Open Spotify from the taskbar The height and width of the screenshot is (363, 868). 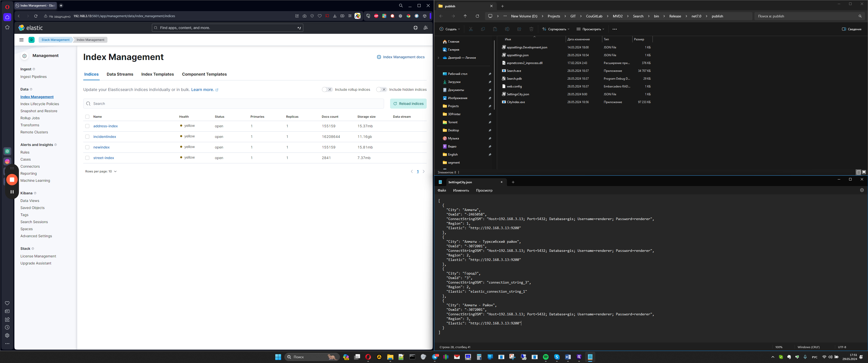546,357
